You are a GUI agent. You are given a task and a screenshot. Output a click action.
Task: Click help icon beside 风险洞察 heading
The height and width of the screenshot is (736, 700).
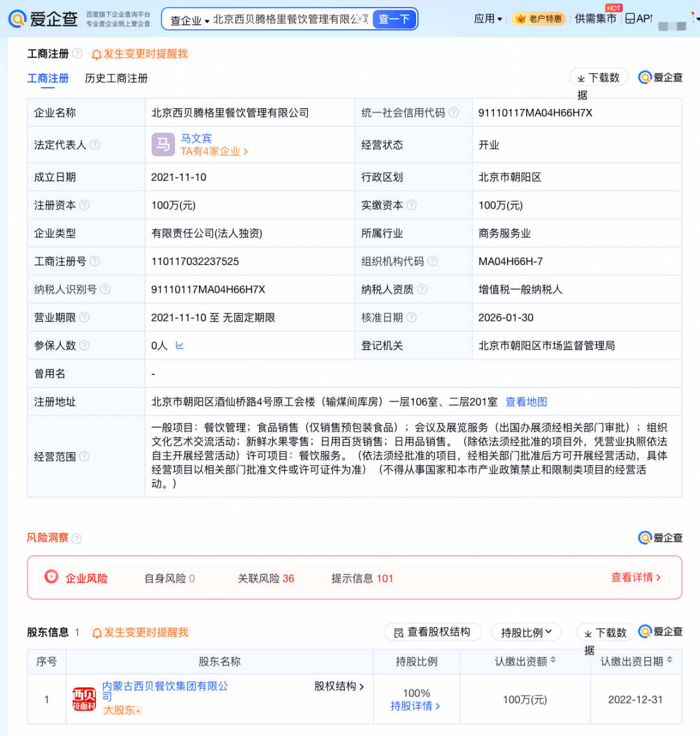[x=76, y=538]
